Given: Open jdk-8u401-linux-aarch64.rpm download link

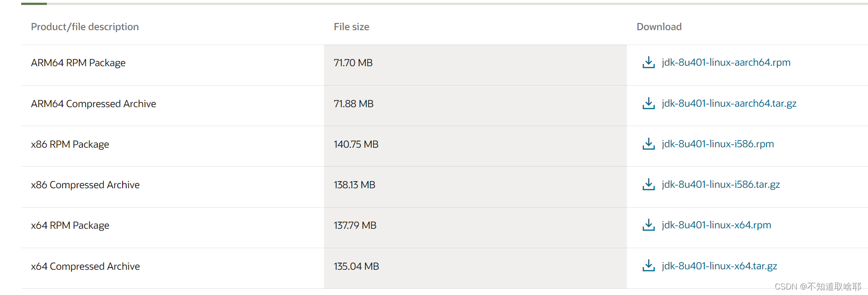Looking at the screenshot, I should 726,63.
